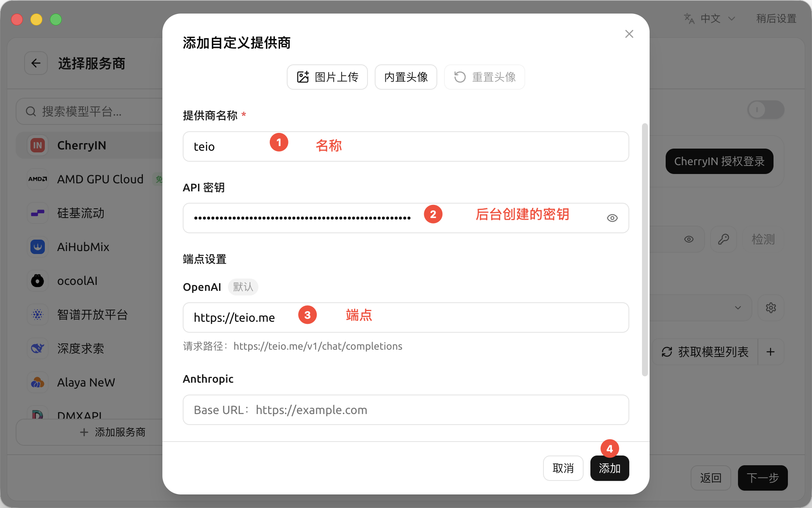Confirm with the 添加 button
Image resolution: width=812 pixels, height=508 pixels.
(x=609, y=468)
